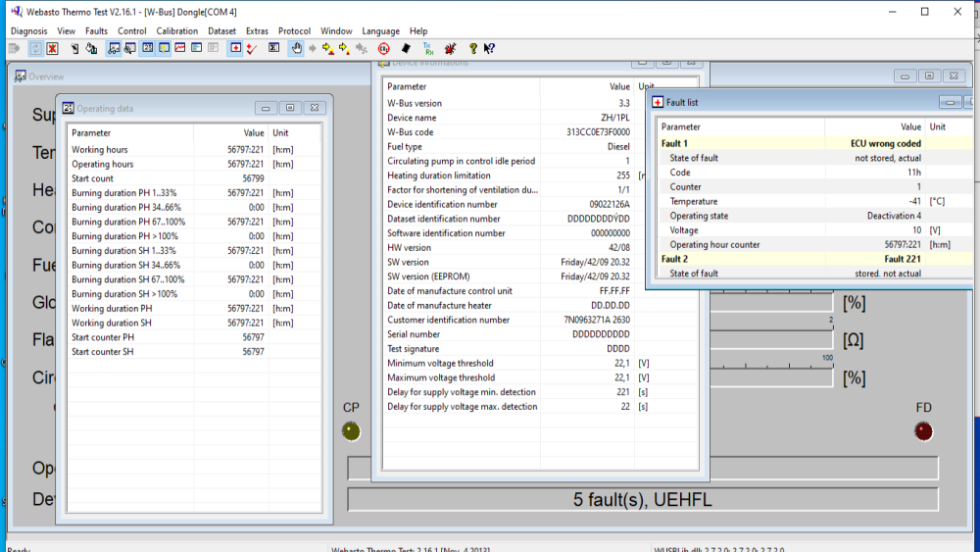980x552 pixels.
Task: Click the '5 fault(s), UEHFL' status field
Action: coord(643,499)
